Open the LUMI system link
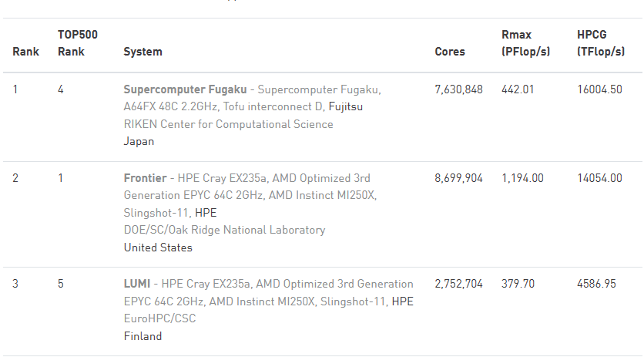 tap(137, 284)
